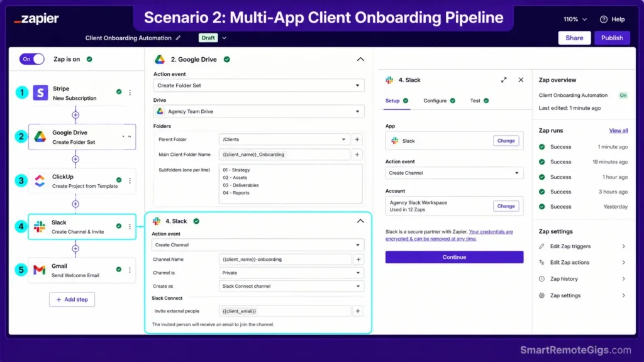Click the Publish button
This screenshot has height=362, width=644.
tap(612, 38)
